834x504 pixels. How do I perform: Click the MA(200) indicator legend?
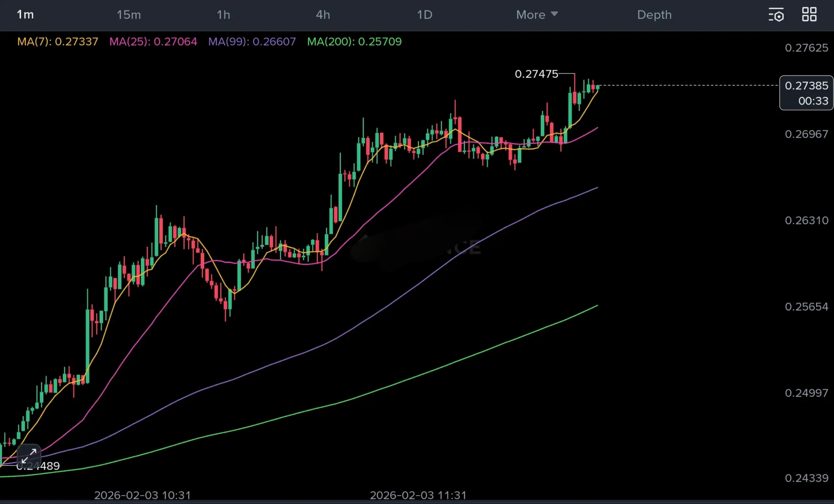pyautogui.click(x=354, y=42)
